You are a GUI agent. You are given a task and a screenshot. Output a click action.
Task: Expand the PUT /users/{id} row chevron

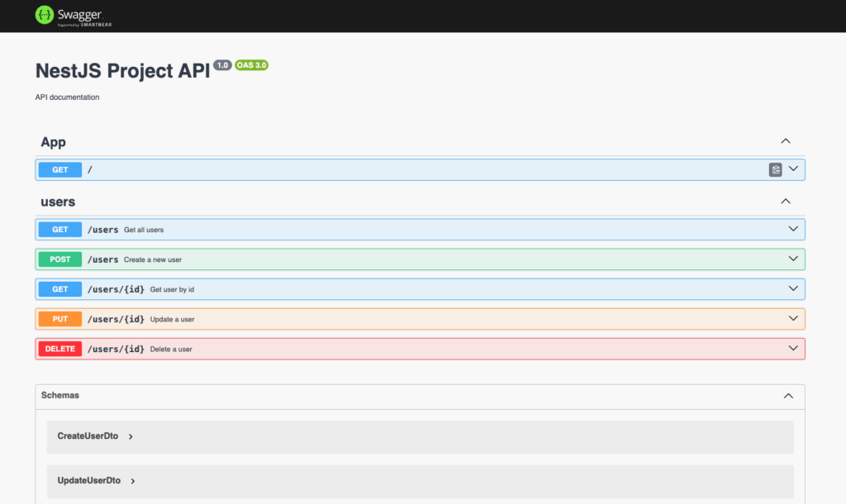[793, 318]
